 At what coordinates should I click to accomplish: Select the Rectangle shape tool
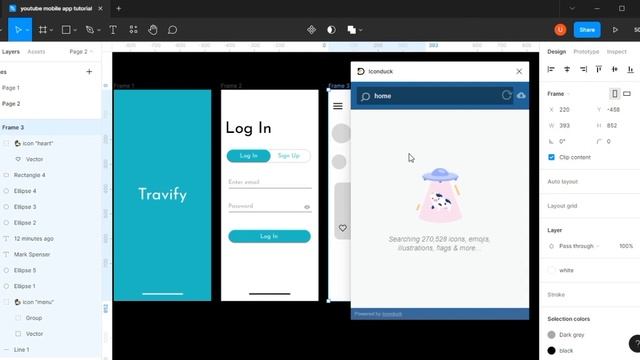pyautogui.click(x=66, y=30)
